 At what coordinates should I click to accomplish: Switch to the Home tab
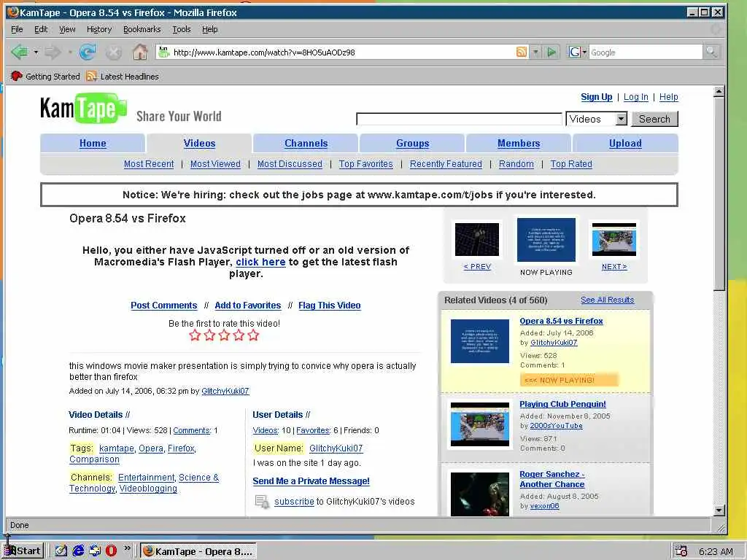(93, 144)
